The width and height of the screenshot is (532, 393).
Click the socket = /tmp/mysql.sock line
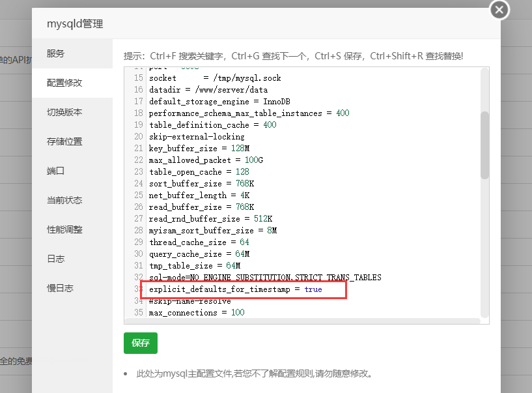(215, 78)
